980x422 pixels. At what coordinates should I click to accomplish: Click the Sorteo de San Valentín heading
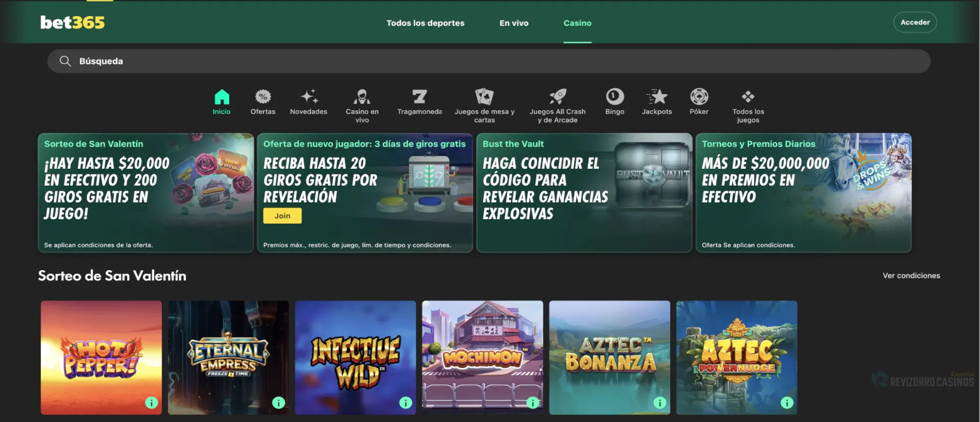[112, 276]
